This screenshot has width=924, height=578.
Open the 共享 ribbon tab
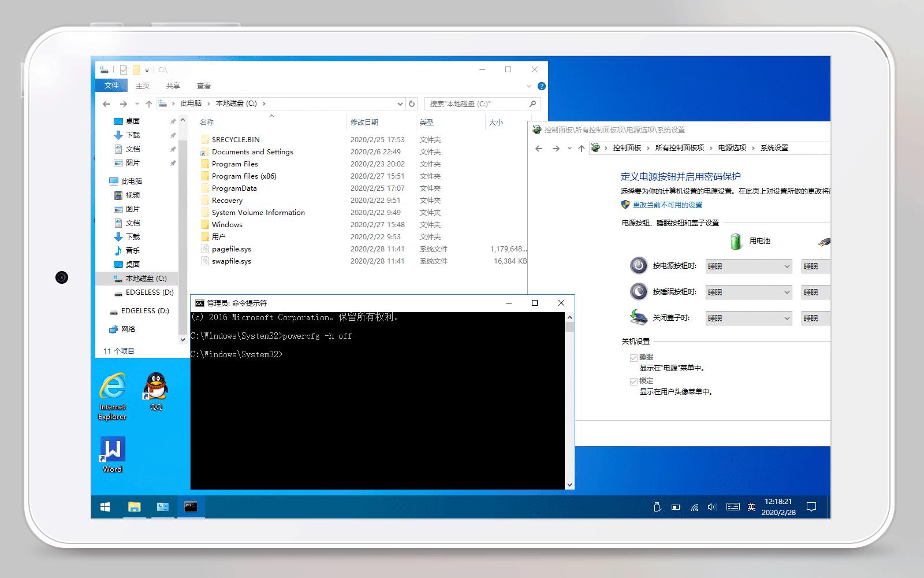pos(173,85)
